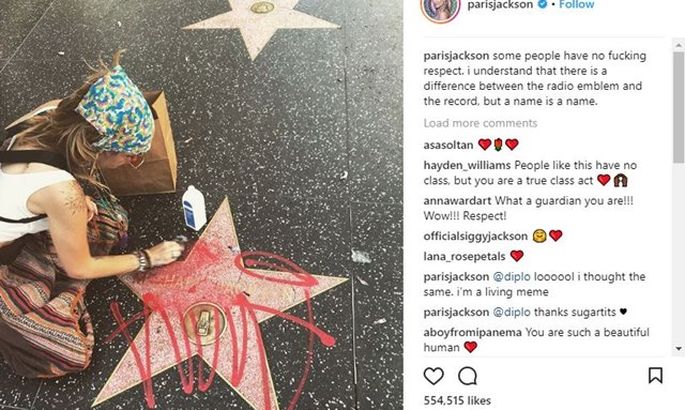Follow the parisjackson account
Screen dimensions: 685x410
(x=576, y=4)
